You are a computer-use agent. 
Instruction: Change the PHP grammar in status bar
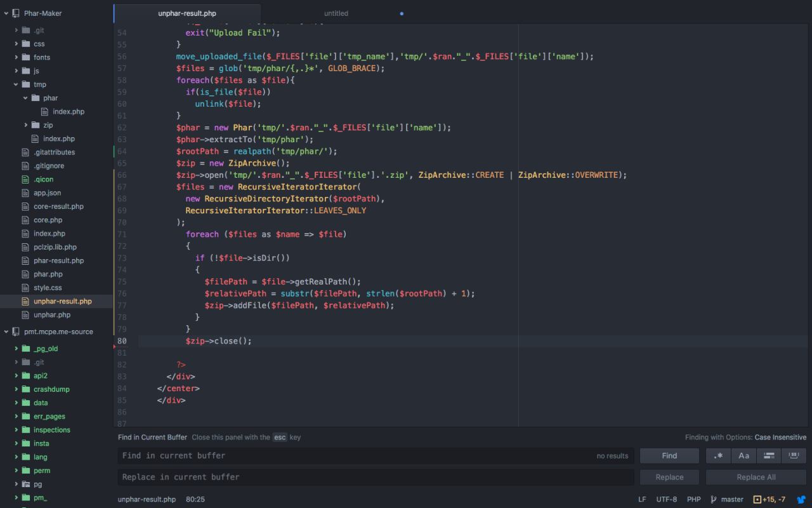tap(693, 500)
